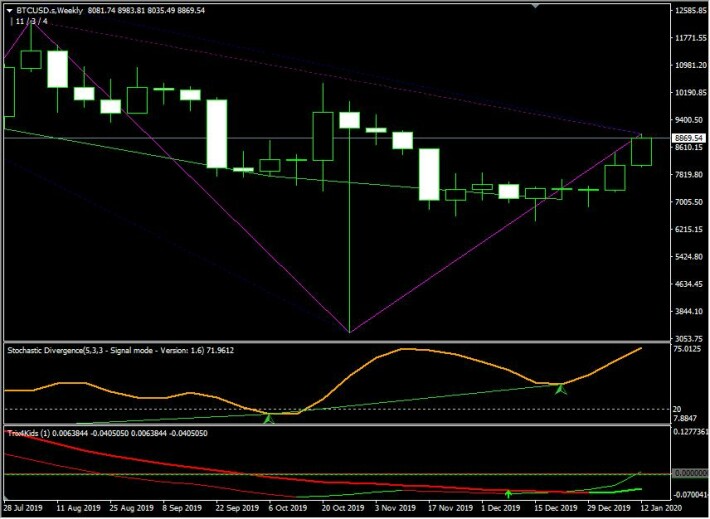Click the 15 Dec 2019 date label
Viewport: 710px width, 519px height.
(556, 508)
